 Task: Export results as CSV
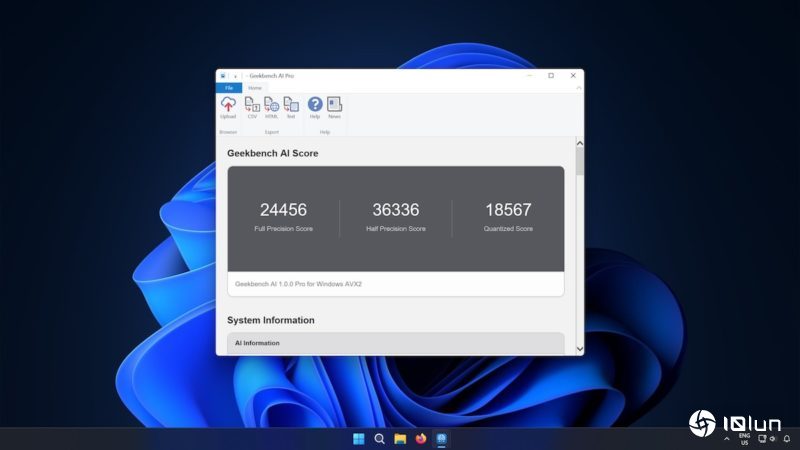coord(252,108)
